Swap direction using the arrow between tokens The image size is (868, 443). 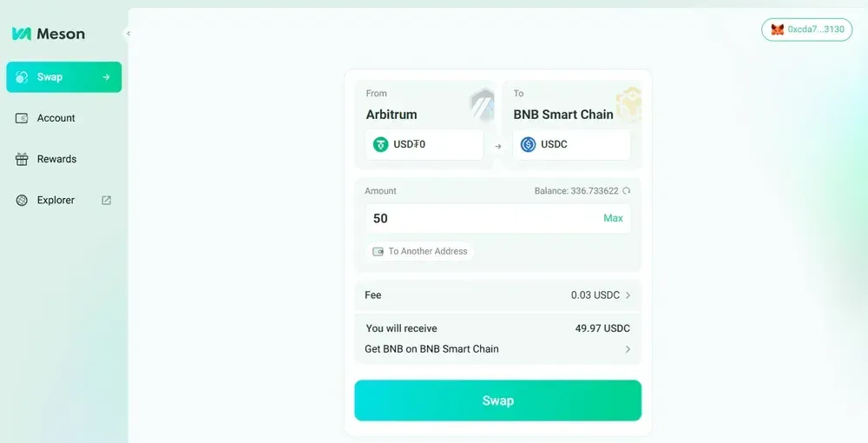click(x=497, y=146)
